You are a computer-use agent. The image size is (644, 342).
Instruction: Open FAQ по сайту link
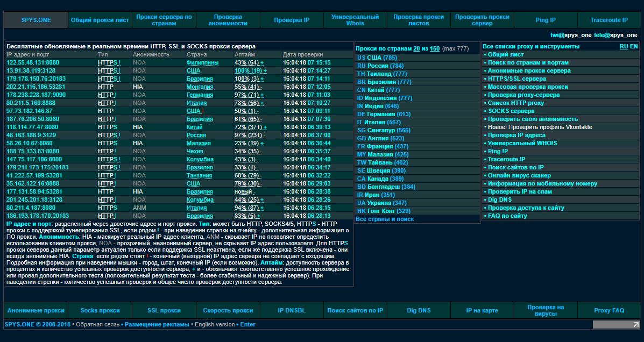tap(507, 216)
